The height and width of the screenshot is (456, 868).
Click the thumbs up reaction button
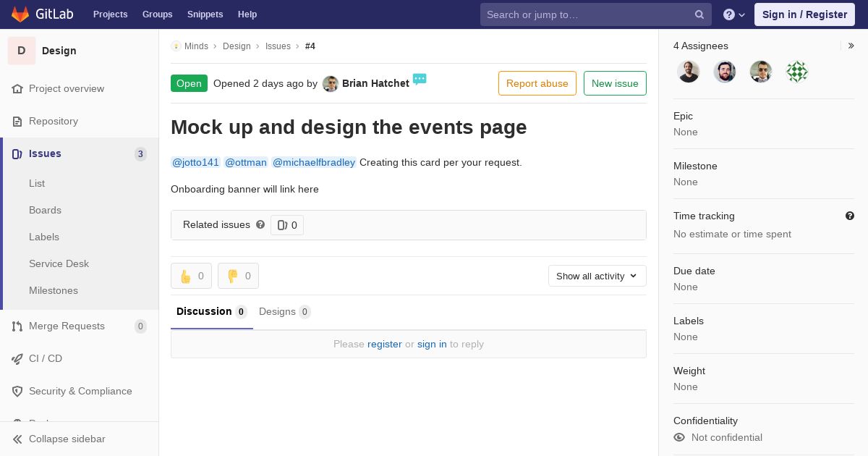[191, 276]
